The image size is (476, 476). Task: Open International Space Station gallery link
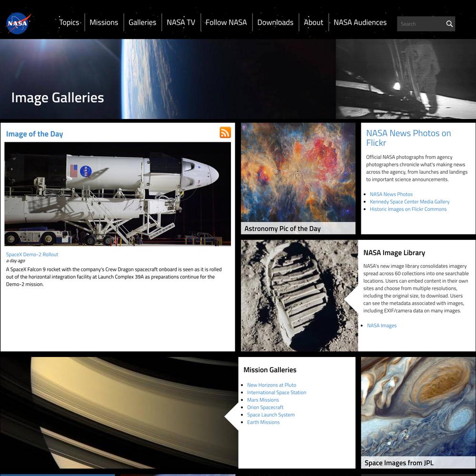[x=277, y=393]
